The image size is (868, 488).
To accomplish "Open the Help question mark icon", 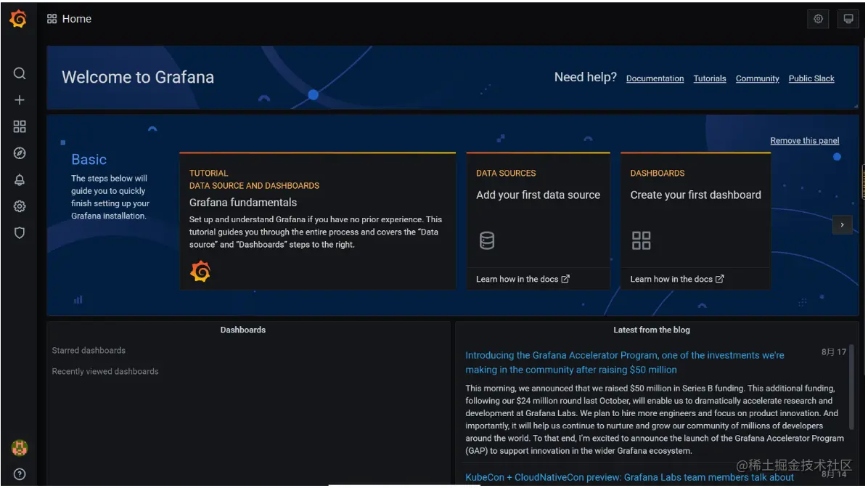I will [x=20, y=474].
